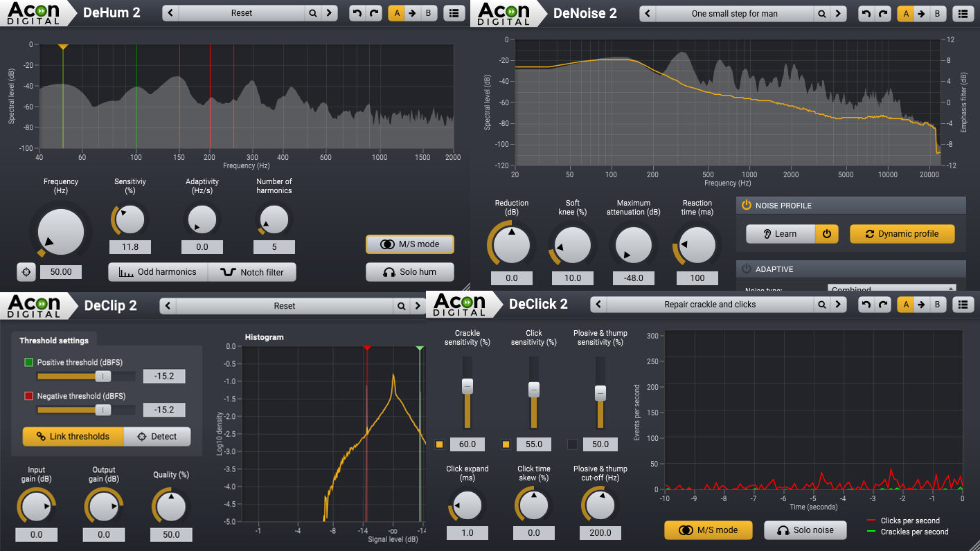980x551 pixels.
Task: Click auto-detect frequency icon beside 50.00
Action: click(26, 271)
